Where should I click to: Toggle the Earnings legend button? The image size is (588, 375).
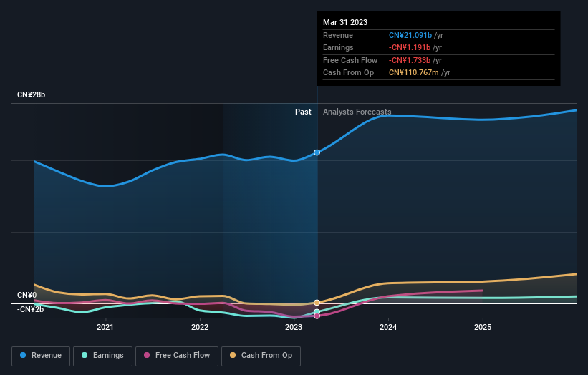click(102, 356)
